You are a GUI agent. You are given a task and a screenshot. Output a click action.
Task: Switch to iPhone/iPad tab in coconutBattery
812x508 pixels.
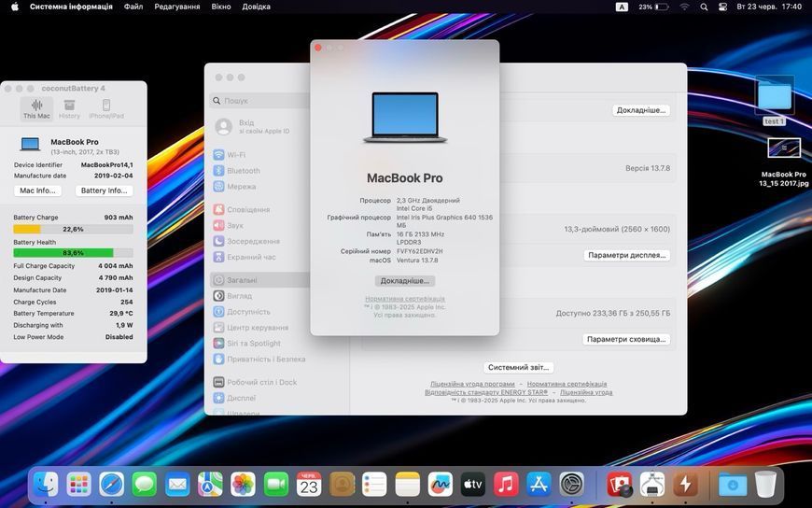(x=106, y=109)
